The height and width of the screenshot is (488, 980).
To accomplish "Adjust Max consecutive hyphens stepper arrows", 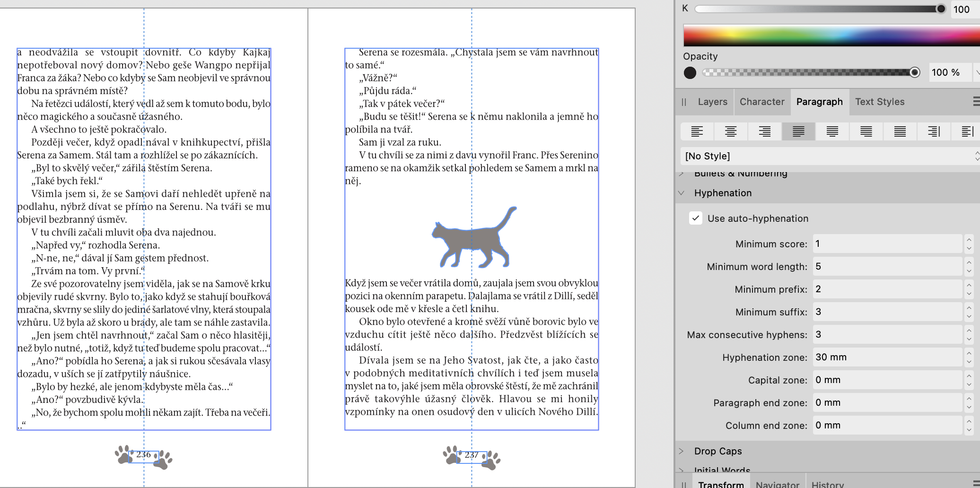I will (x=969, y=335).
